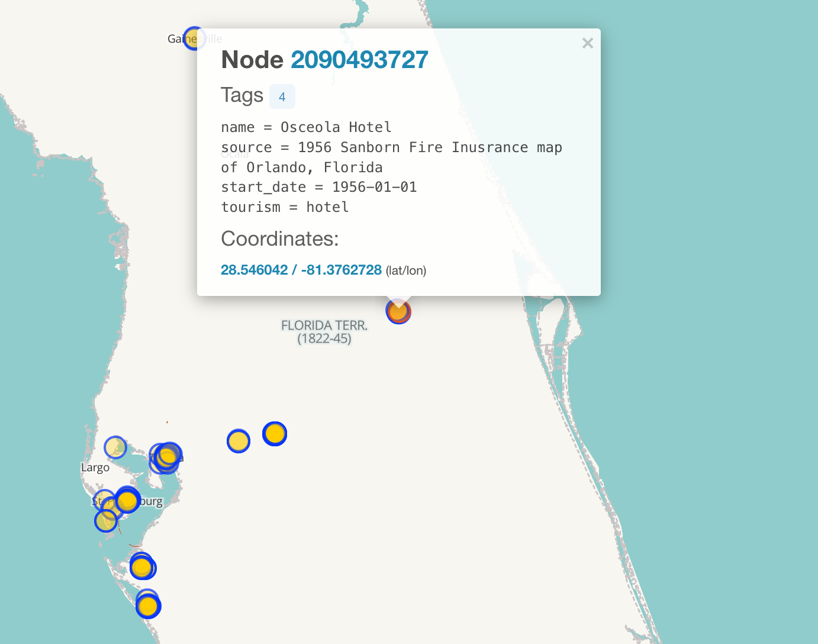Click the lower faded marker below St. Petersburg
The height and width of the screenshot is (644, 818).
(x=106, y=521)
